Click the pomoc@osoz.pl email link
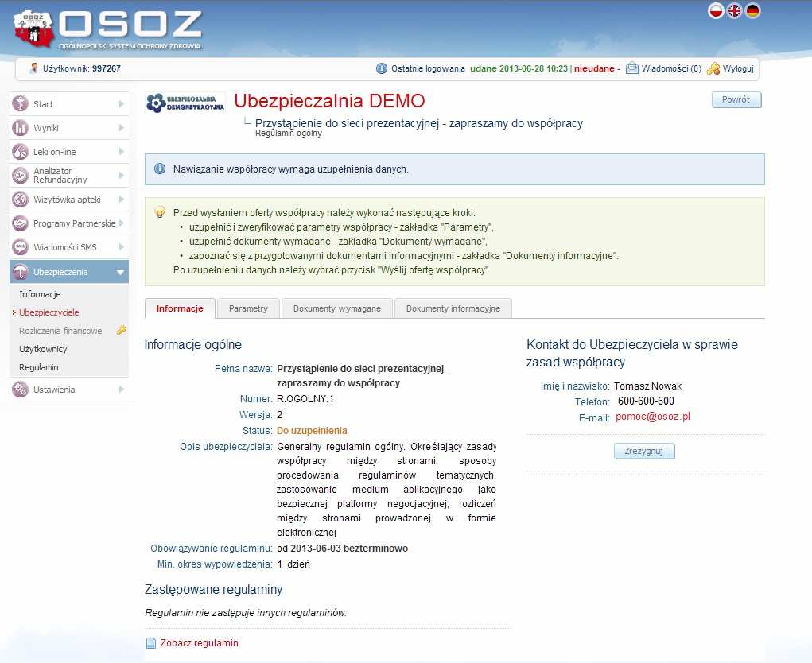The image size is (812, 663). pyautogui.click(x=652, y=417)
